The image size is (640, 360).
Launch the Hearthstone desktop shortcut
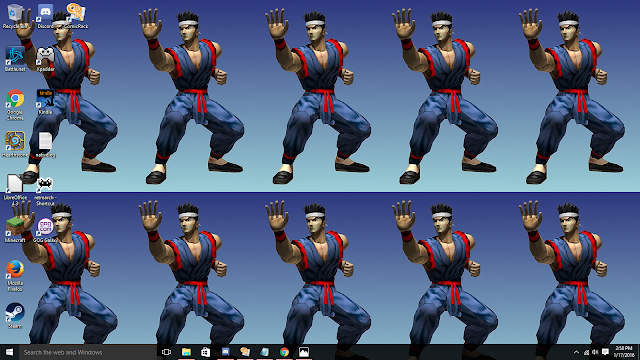(15, 144)
